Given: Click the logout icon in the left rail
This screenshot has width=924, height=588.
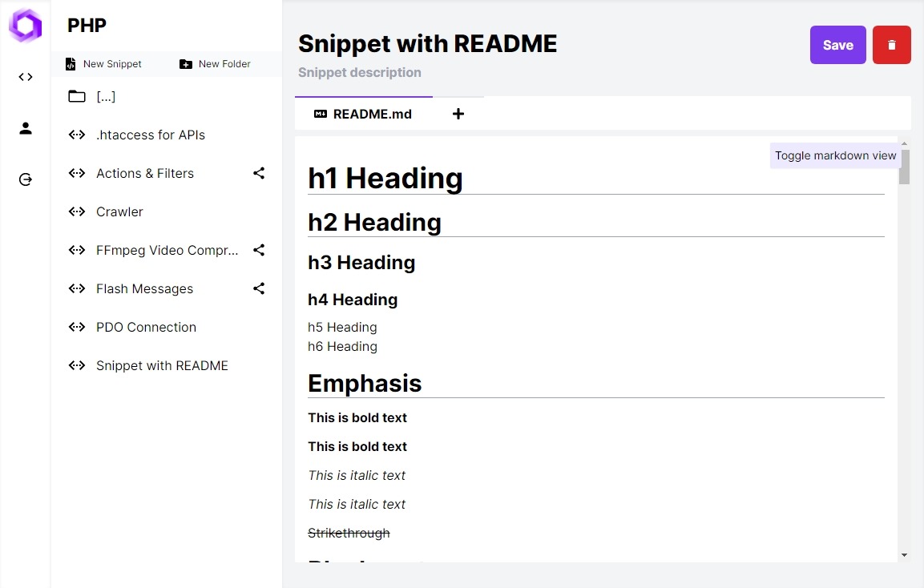Looking at the screenshot, I should click(25, 179).
